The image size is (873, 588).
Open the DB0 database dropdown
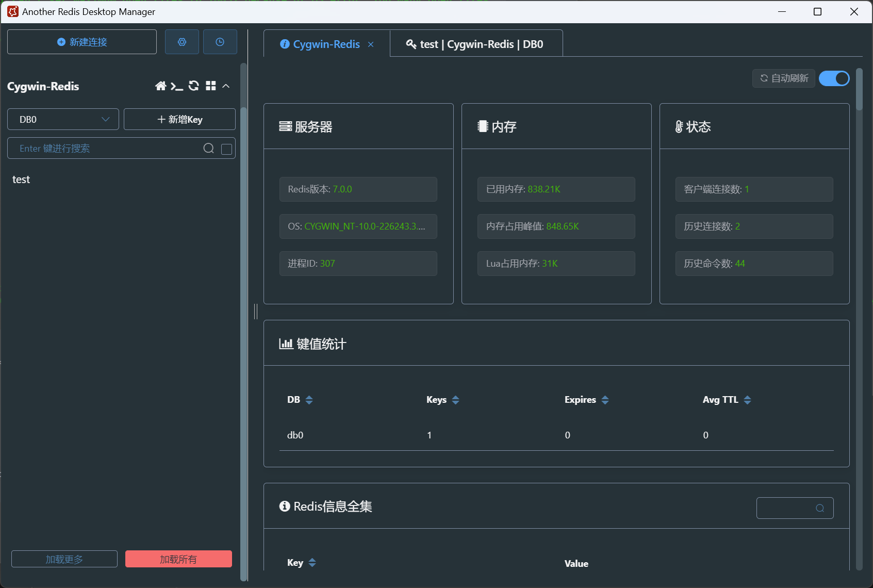63,119
